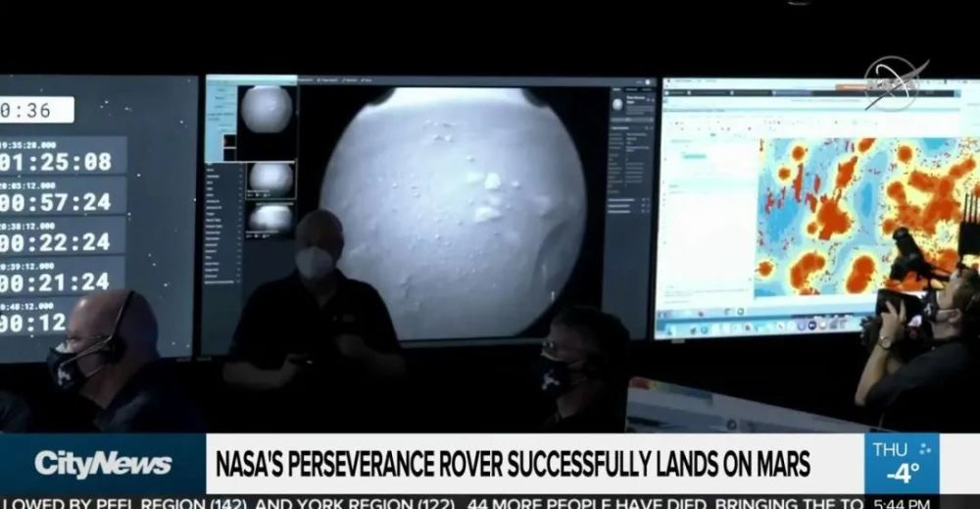The image size is (980, 509).
Task: Click the 01:25:08 countdown timer
Action: [55, 163]
